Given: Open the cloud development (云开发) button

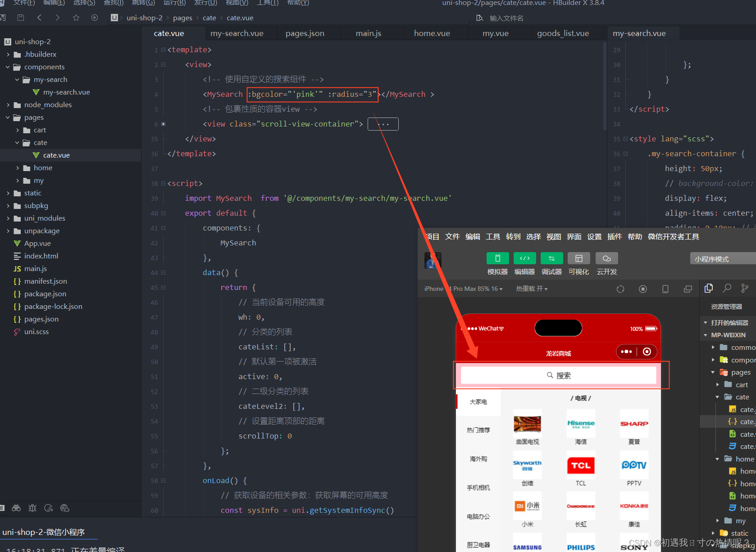Looking at the screenshot, I should (x=607, y=258).
